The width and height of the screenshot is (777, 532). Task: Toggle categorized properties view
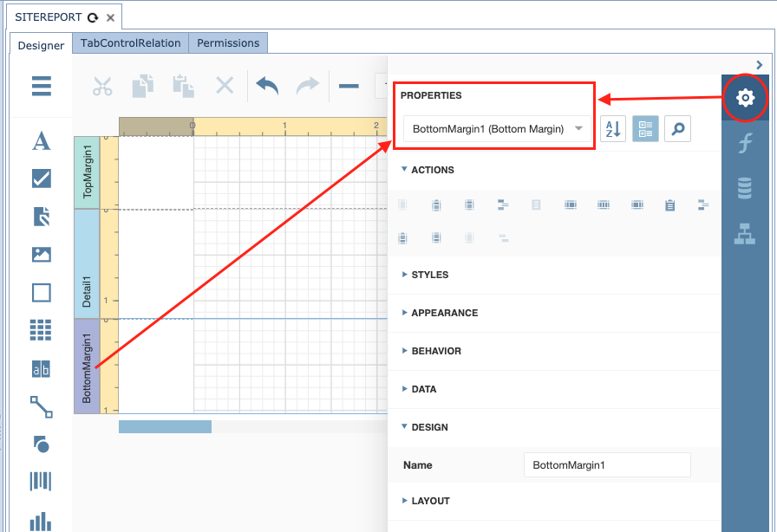(x=645, y=129)
